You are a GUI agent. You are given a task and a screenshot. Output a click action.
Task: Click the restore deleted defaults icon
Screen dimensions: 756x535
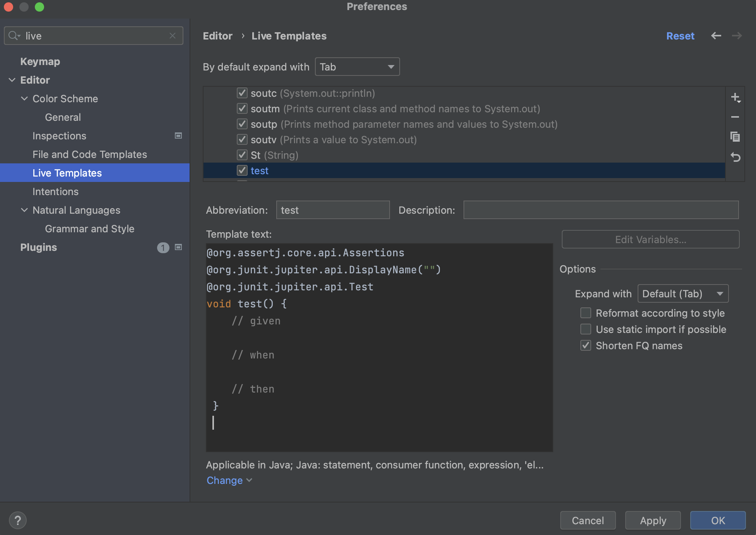pyautogui.click(x=735, y=157)
